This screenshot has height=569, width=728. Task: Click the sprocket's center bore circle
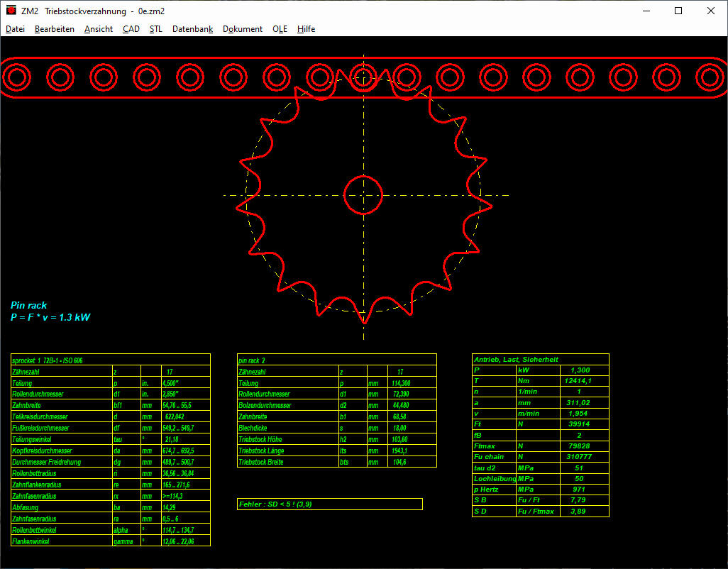[363, 194]
